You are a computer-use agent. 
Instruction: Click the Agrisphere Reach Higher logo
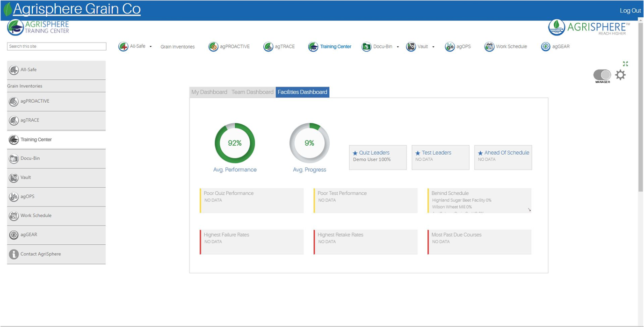pos(589,28)
